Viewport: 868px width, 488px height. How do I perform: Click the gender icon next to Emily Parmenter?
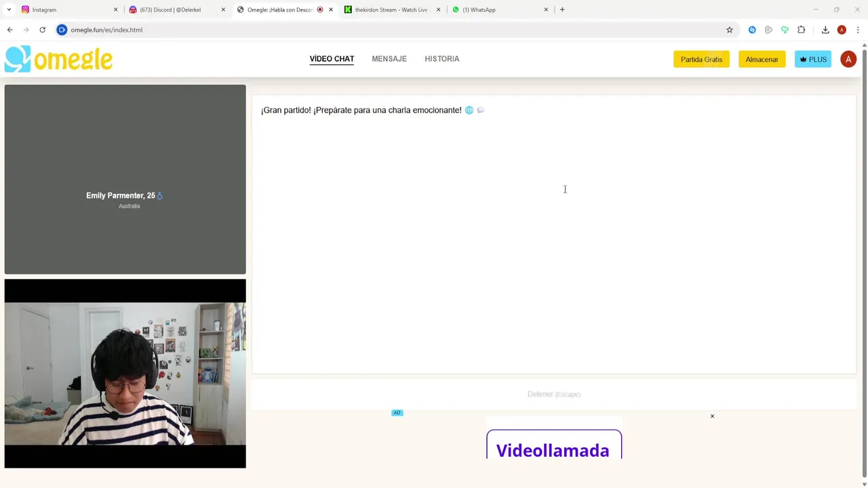160,196
